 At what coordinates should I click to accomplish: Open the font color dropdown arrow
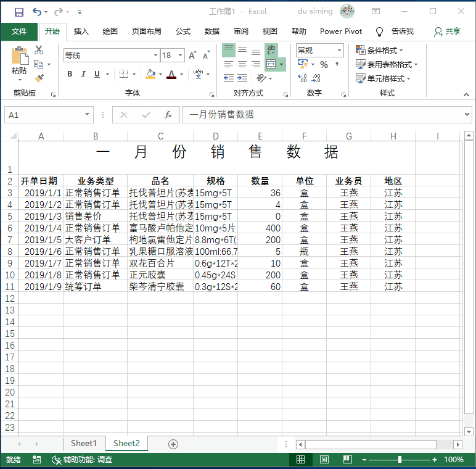181,74
